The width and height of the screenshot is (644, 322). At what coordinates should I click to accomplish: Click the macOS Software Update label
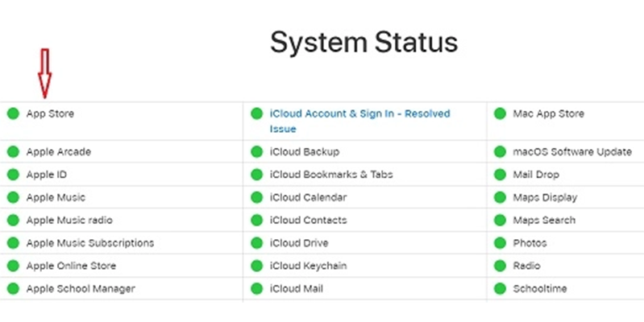point(572,152)
